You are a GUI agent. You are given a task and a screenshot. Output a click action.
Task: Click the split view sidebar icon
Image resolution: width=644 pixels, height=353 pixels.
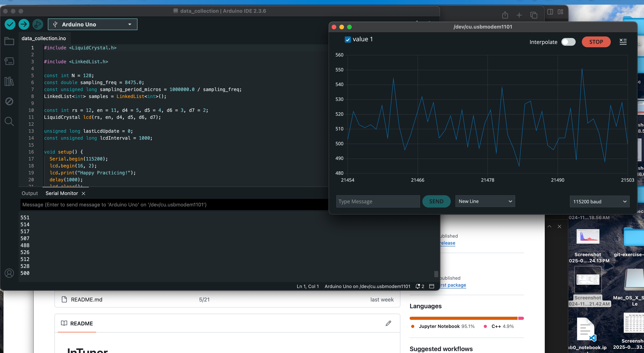click(x=550, y=12)
